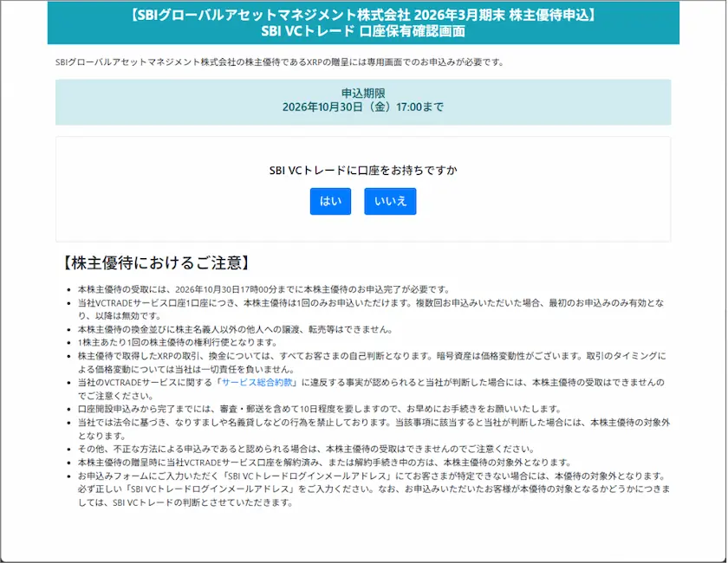Select the bullet starting お申込みフォームにご入力いただく
Viewport: 728px width, 563px height.
(x=374, y=489)
